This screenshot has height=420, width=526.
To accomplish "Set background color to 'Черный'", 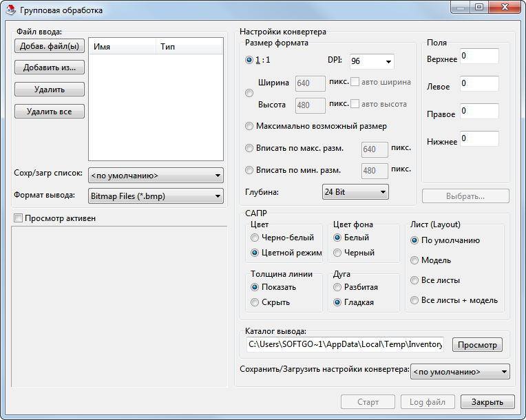I will (x=337, y=253).
